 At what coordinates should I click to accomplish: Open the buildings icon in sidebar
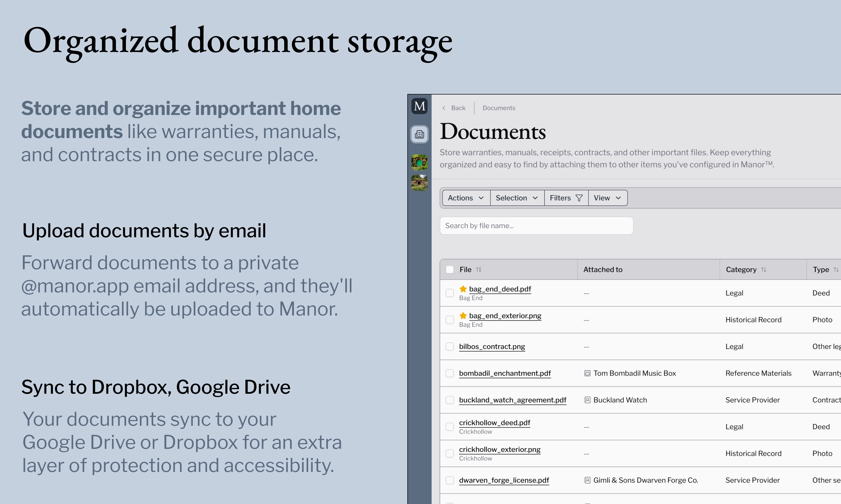[x=419, y=134]
